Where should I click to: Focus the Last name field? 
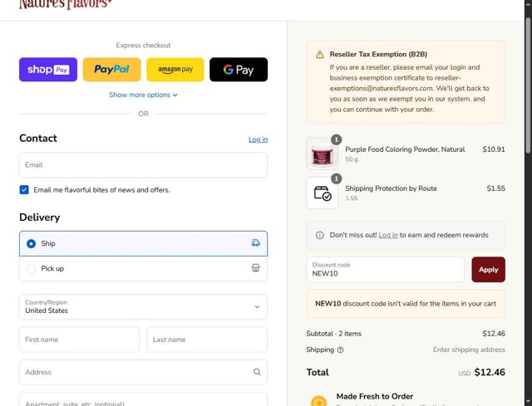click(x=207, y=340)
